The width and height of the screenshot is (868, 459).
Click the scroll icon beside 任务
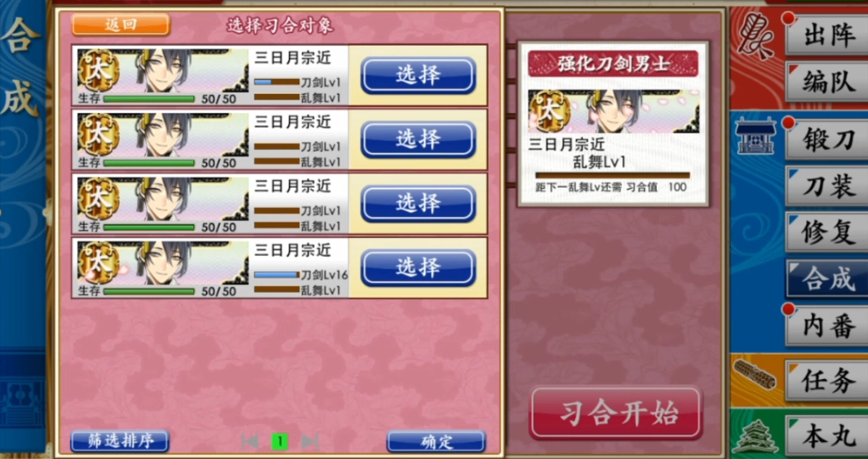[x=754, y=376]
